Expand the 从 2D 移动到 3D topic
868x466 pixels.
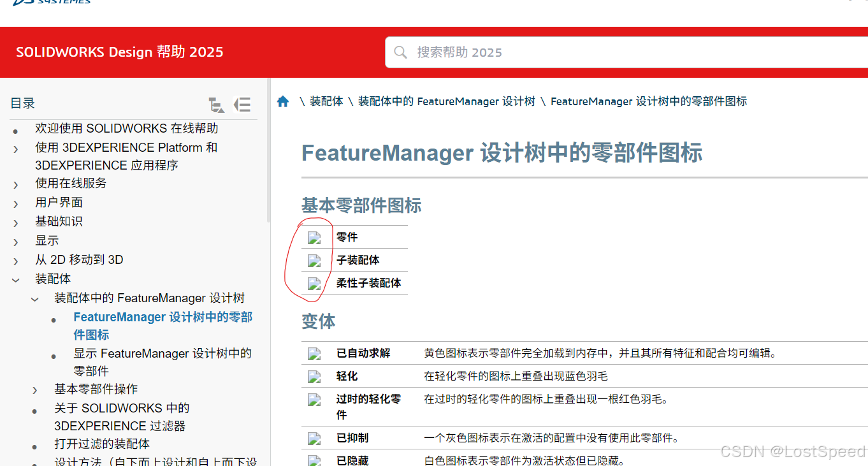click(16, 261)
